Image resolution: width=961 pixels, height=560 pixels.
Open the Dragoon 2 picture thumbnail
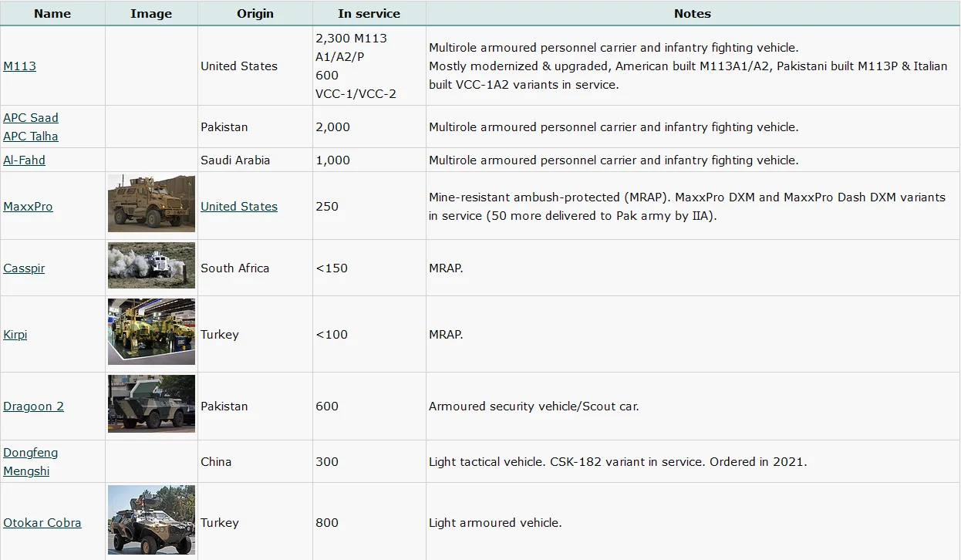[151, 404]
